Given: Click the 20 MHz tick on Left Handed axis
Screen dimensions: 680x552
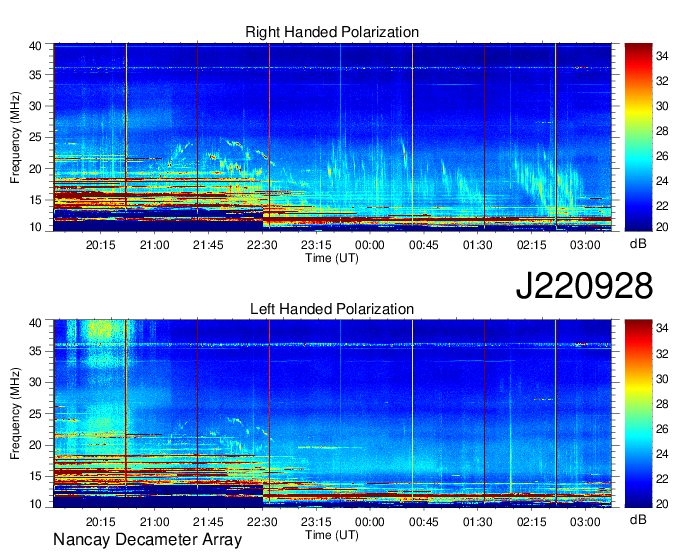Looking at the screenshot, I should click(x=35, y=445).
